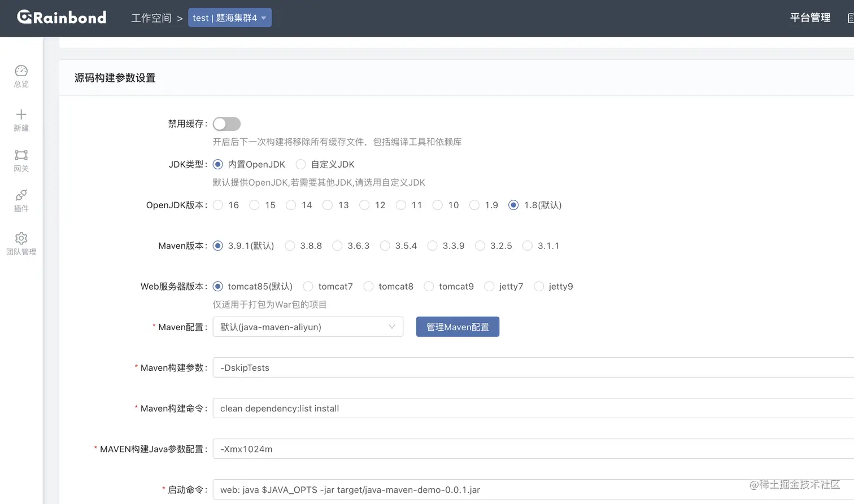
Task: Select Maven version 3.8.8
Action: pos(290,246)
